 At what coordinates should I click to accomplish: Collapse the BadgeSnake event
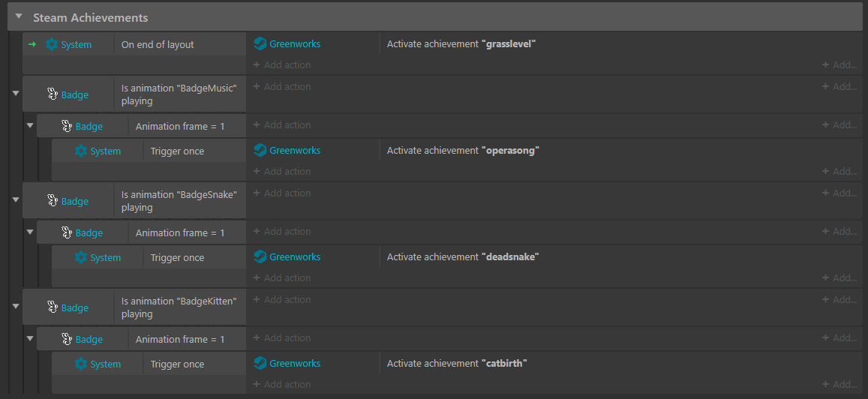pyautogui.click(x=16, y=199)
